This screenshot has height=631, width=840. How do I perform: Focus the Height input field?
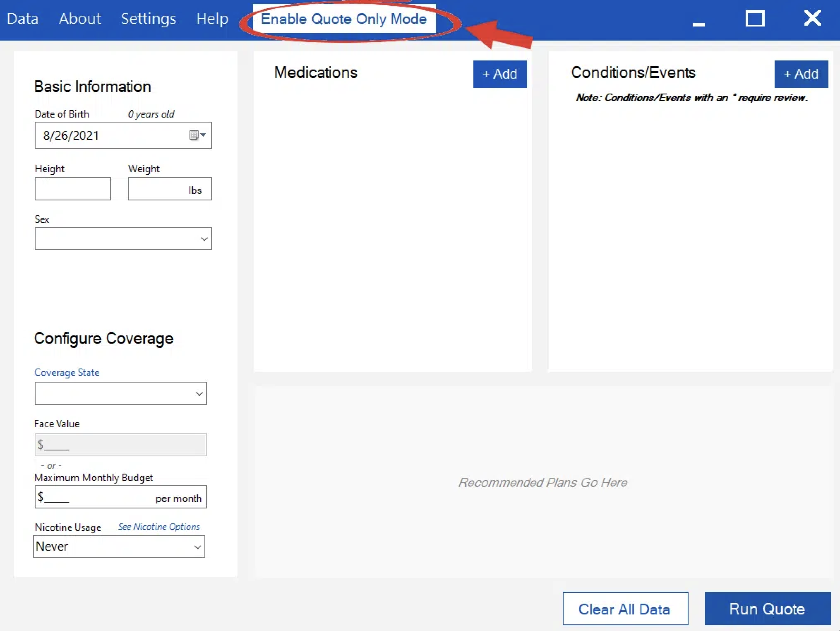72,189
